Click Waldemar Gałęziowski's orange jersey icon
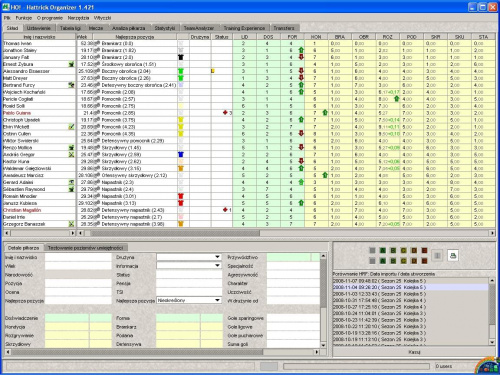The image size is (500, 375). tap(181, 168)
